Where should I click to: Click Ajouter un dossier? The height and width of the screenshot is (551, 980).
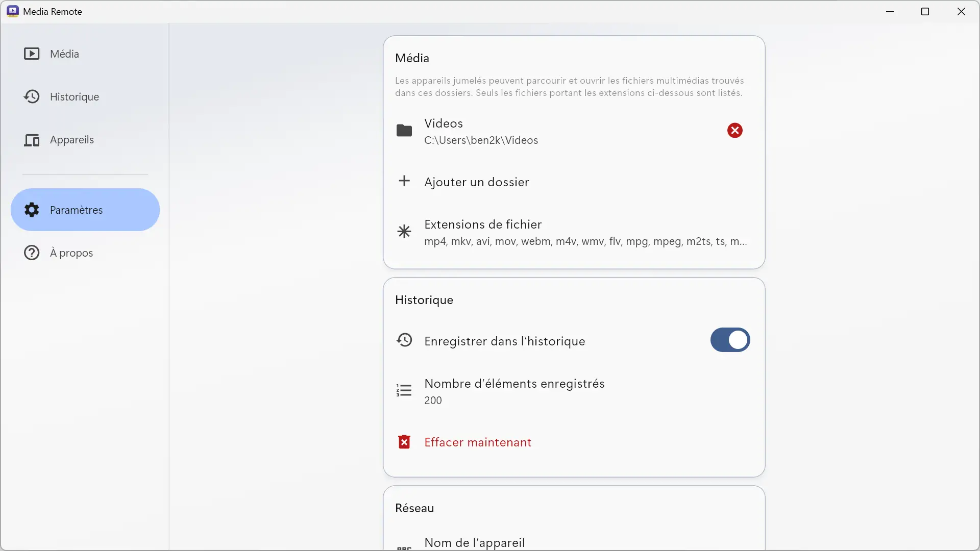[x=574, y=182]
